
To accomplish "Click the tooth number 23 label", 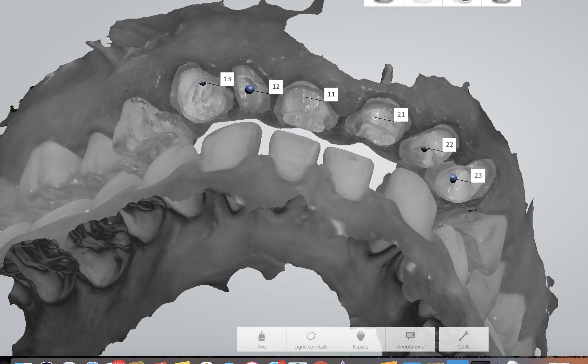I will [x=478, y=175].
